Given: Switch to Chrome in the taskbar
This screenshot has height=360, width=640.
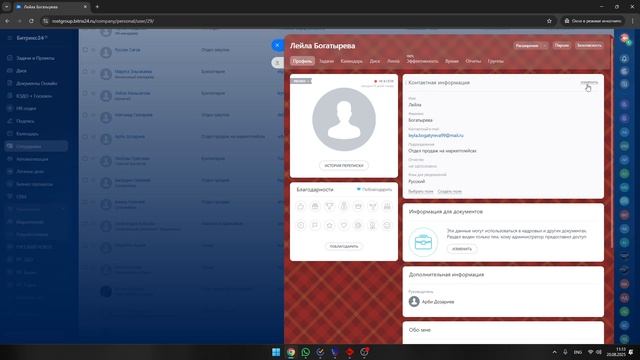Looking at the screenshot, I should (291, 352).
